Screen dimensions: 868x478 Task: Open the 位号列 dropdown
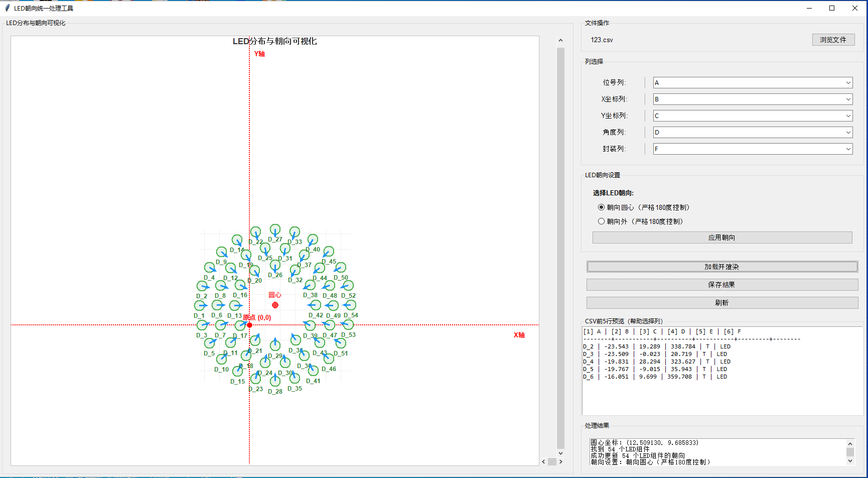(753, 82)
